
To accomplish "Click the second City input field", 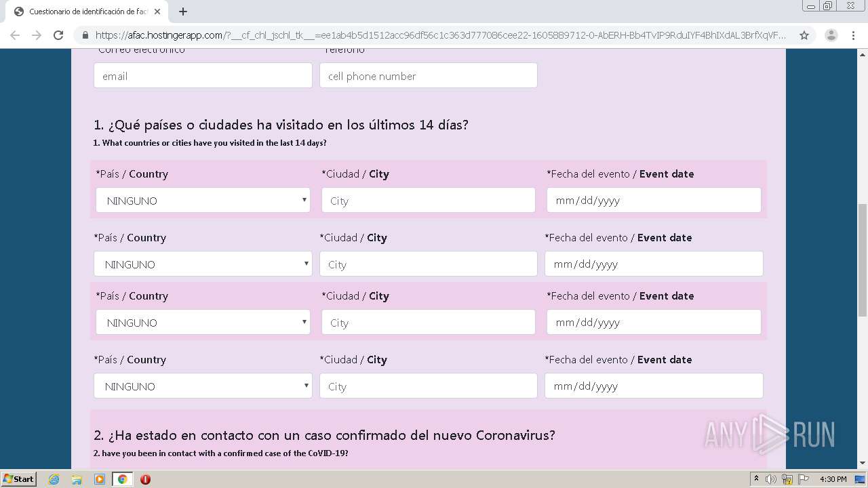I will 429,264.
